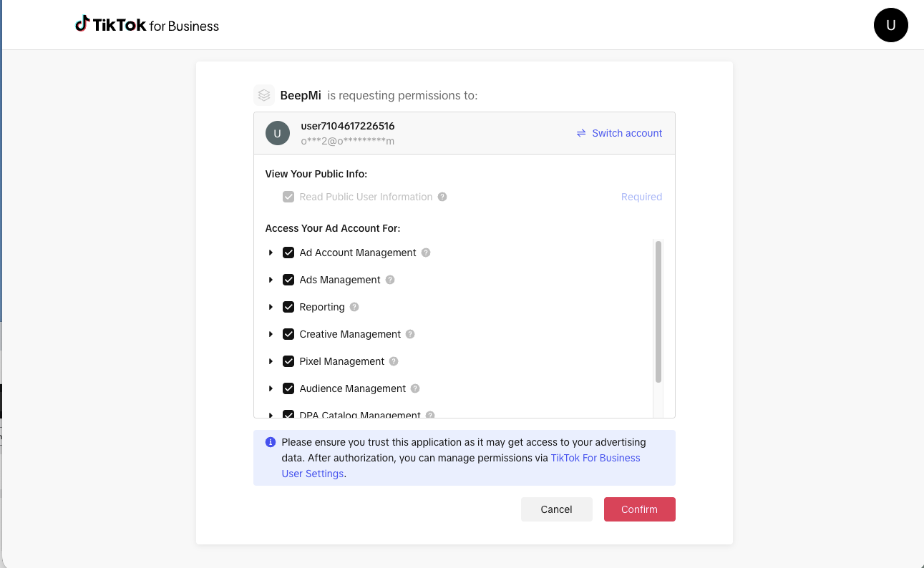Open help icon beside Ads Management
Image resolution: width=924 pixels, height=568 pixels.
(390, 280)
